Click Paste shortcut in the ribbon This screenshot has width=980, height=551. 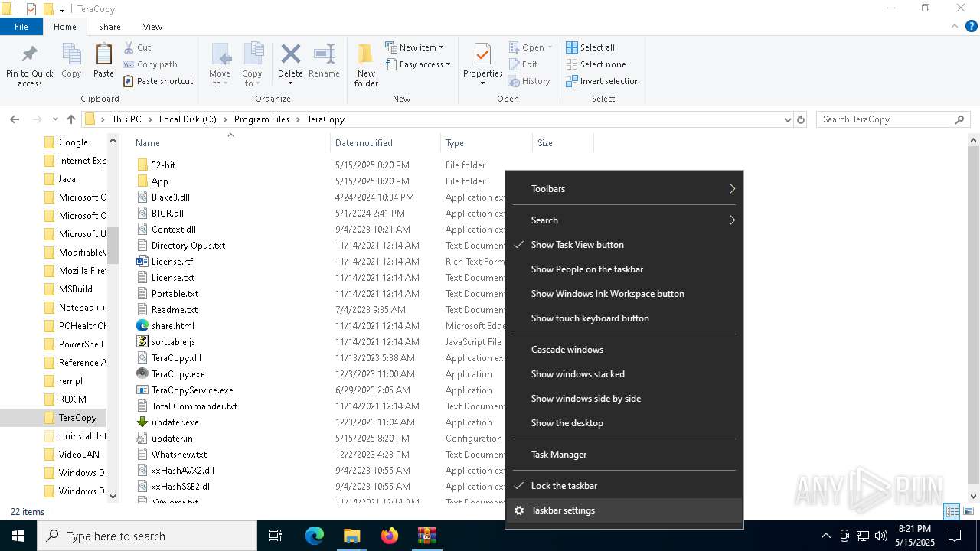point(158,81)
